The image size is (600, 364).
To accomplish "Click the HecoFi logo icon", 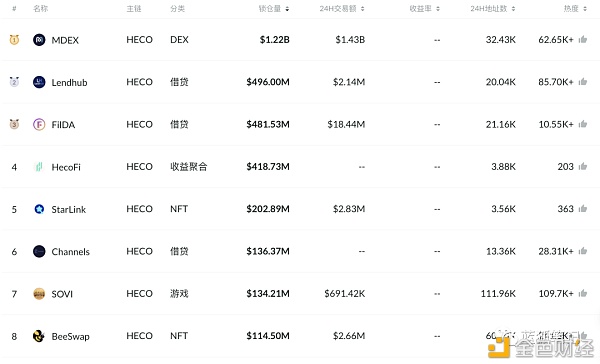I will (x=39, y=167).
